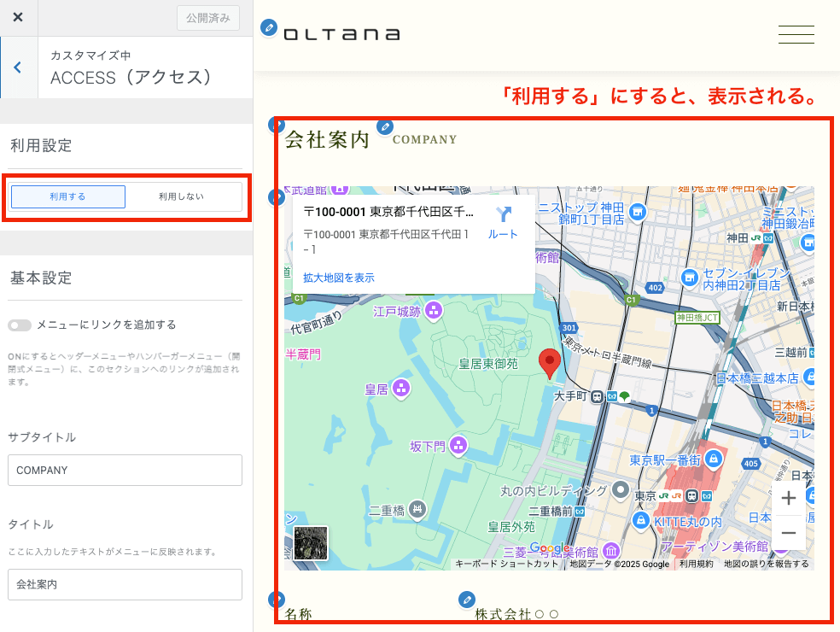This screenshot has height=632, width=840.
Task: Click the edit pencil beside COMPANY subtitle
Action: tap(385, 127)
